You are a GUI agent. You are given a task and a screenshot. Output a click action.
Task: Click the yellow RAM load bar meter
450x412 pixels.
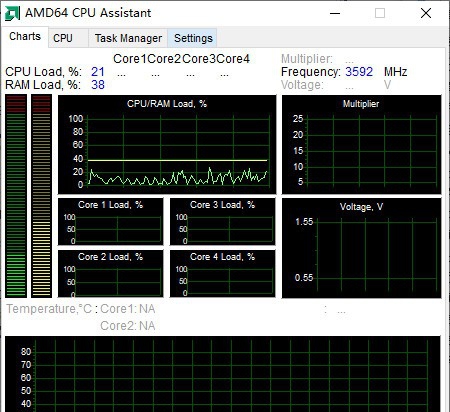point(42,196)
